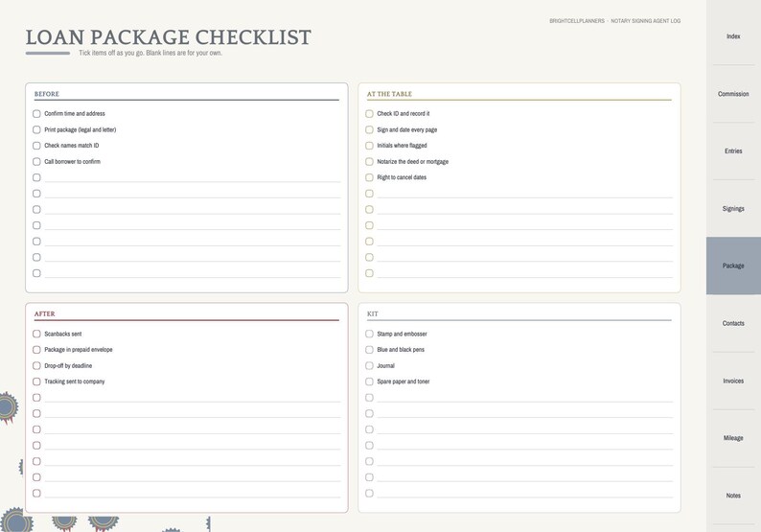This screenshot has width=761, height=532.
Task: Check 'Drop-off by deadline' box
Action: pyautogui.click(x=36, y=366)
